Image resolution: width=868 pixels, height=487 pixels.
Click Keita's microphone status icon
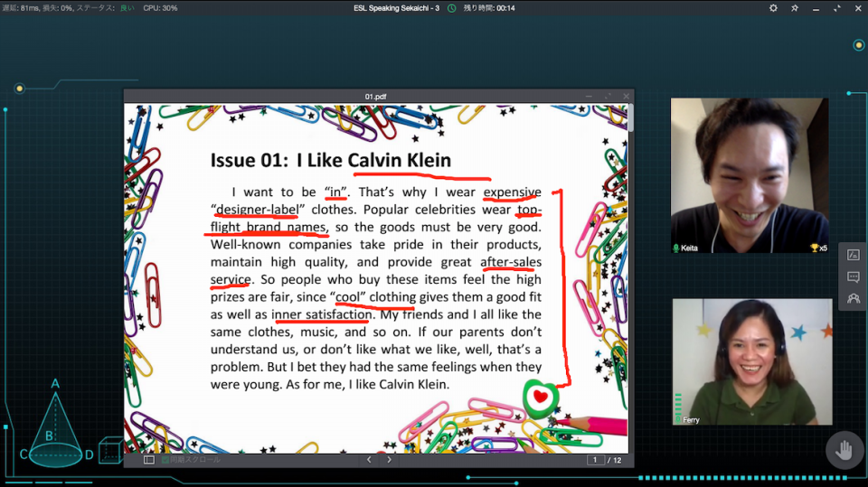coord(676,248)
